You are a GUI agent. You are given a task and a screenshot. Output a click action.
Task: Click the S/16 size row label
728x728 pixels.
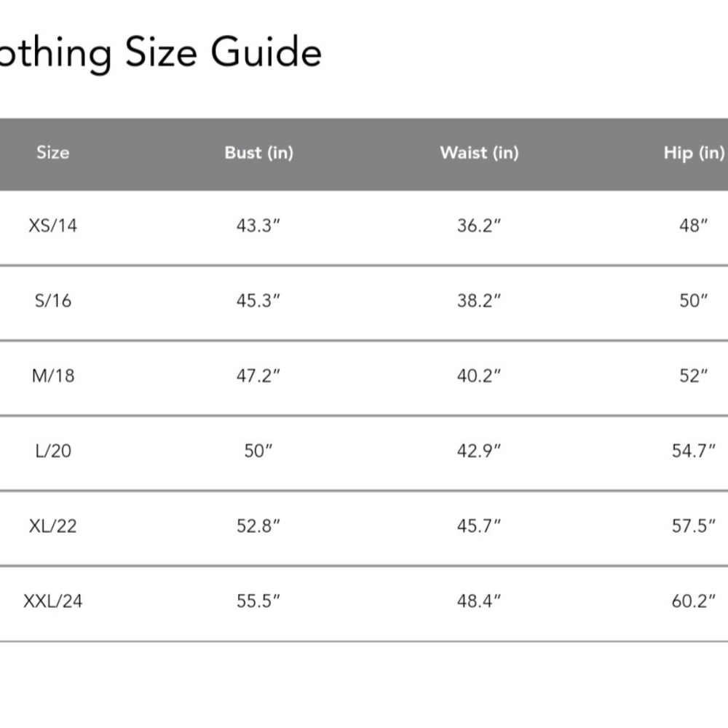[53, 301]
